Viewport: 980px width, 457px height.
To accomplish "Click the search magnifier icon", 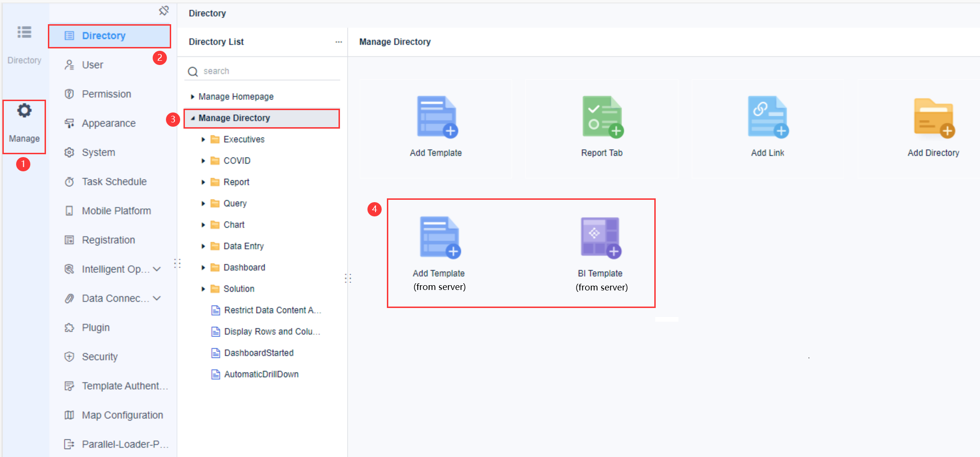I will [x=193, y=72].
